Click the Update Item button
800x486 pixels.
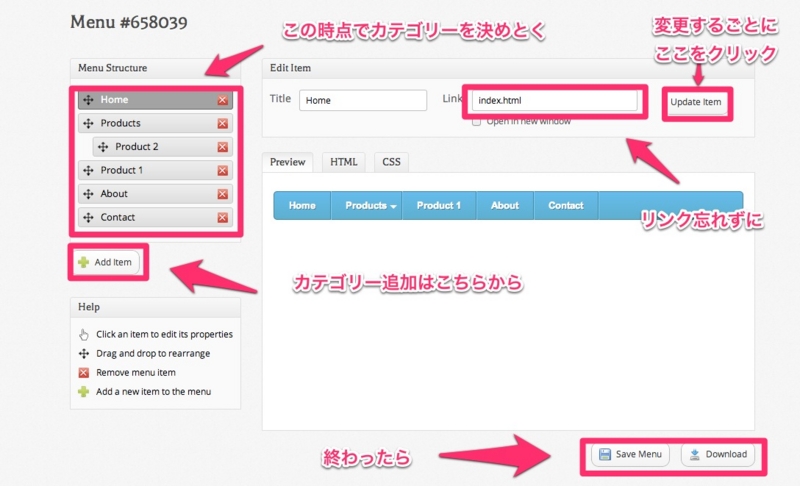click(x=696, y=102)
